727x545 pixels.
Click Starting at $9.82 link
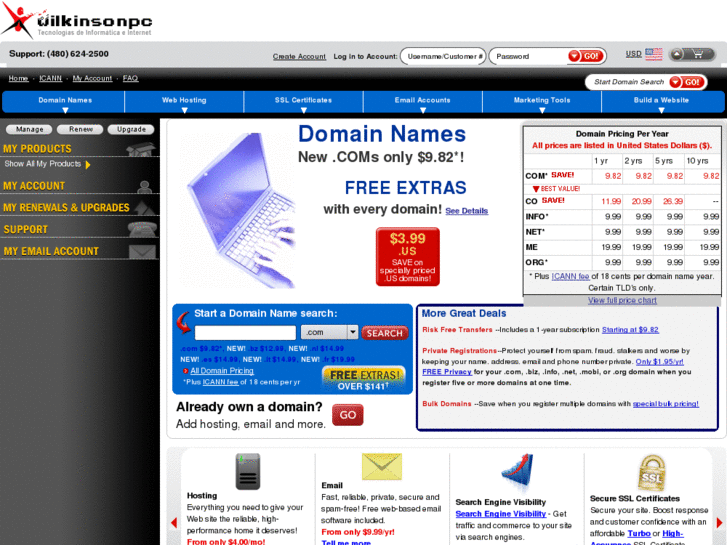point(630,330)
